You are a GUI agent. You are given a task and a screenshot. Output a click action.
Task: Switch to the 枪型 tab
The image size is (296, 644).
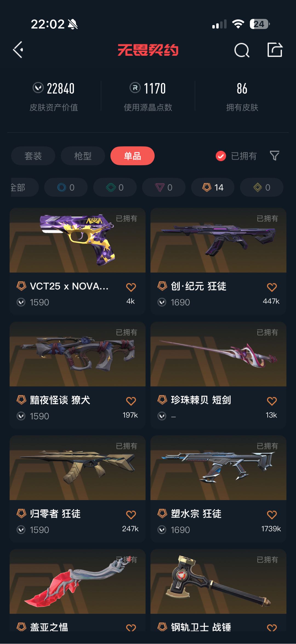(x=83, y=156)
